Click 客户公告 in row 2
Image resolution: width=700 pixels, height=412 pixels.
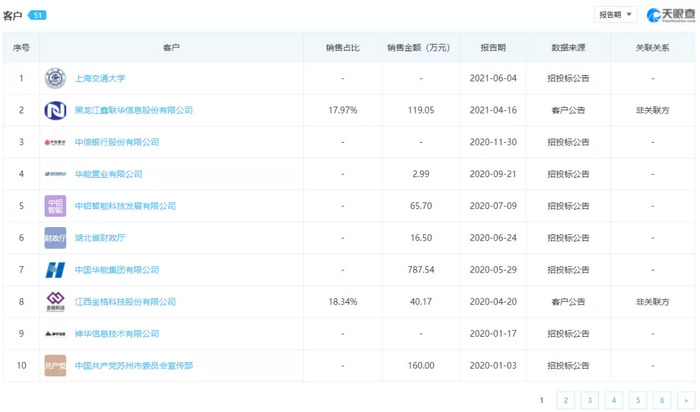click(x=568, y=110)
